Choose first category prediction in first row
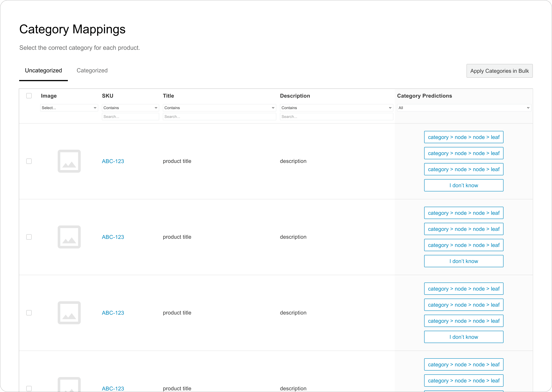 (463, 137)
